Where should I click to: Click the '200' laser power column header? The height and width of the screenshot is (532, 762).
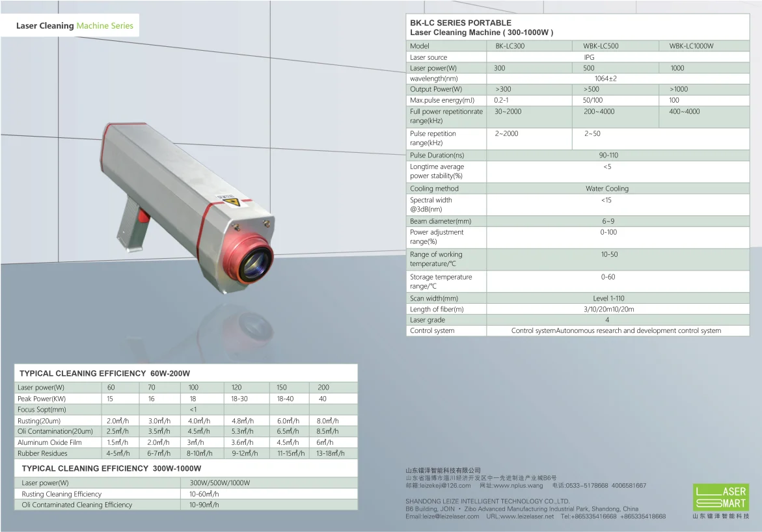pos(323,388)
